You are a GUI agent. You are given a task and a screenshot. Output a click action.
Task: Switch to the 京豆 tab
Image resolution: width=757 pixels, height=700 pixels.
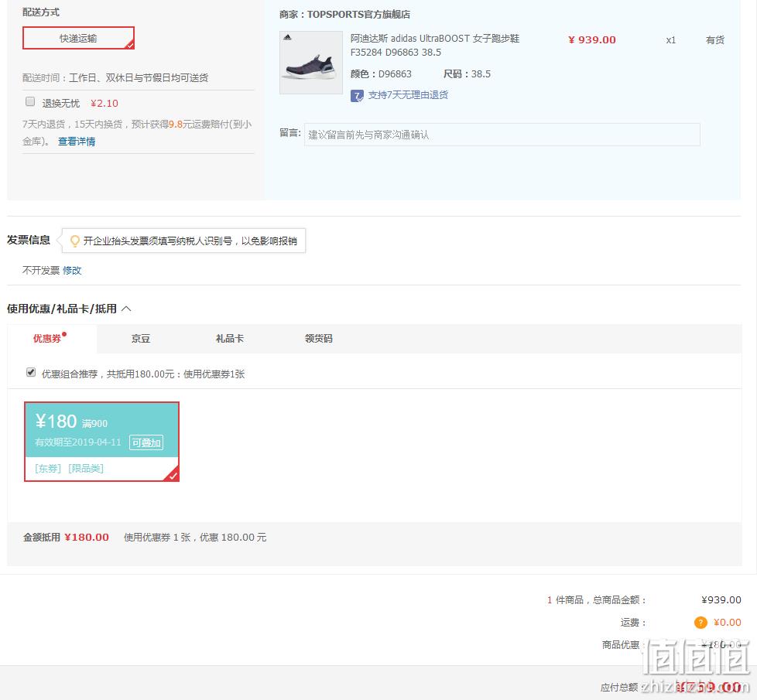click(x=141, y=339)
